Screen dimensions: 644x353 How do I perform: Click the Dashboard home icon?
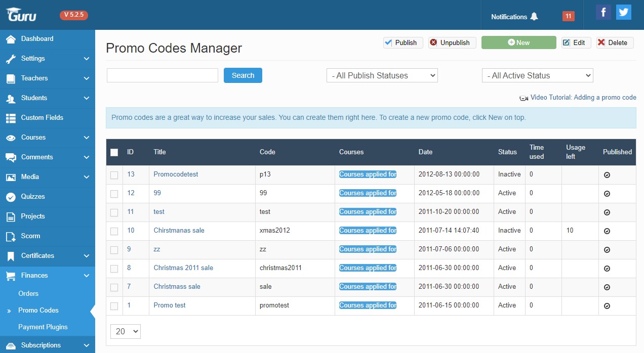click(11, 39)
